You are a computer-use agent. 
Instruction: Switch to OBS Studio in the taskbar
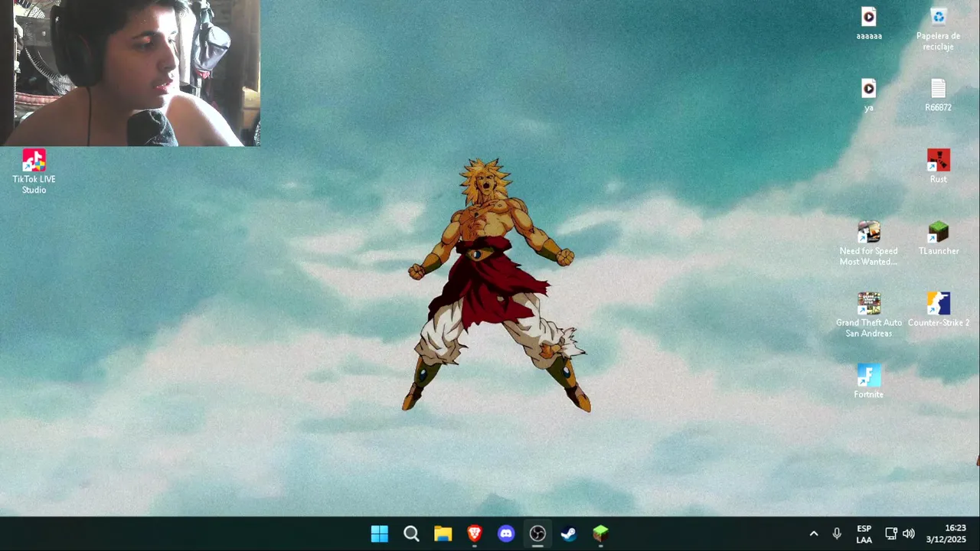click(x=537, y=533)
